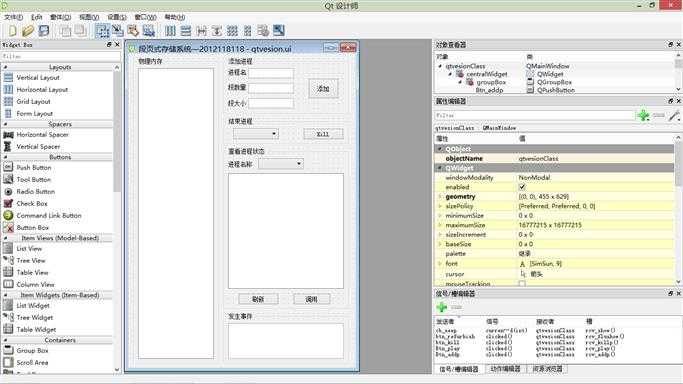Collapse centralWidget node in Object Inspector
The height and width of the screenshot is (384, 683).
coord(450,74)
